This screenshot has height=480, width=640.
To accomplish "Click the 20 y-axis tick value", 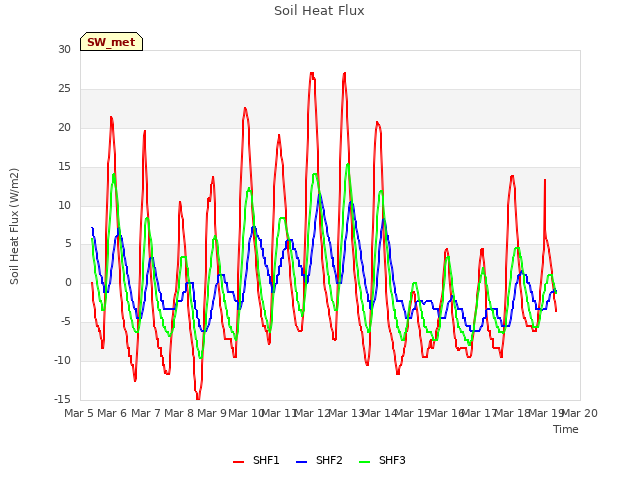I will (64, 128).
